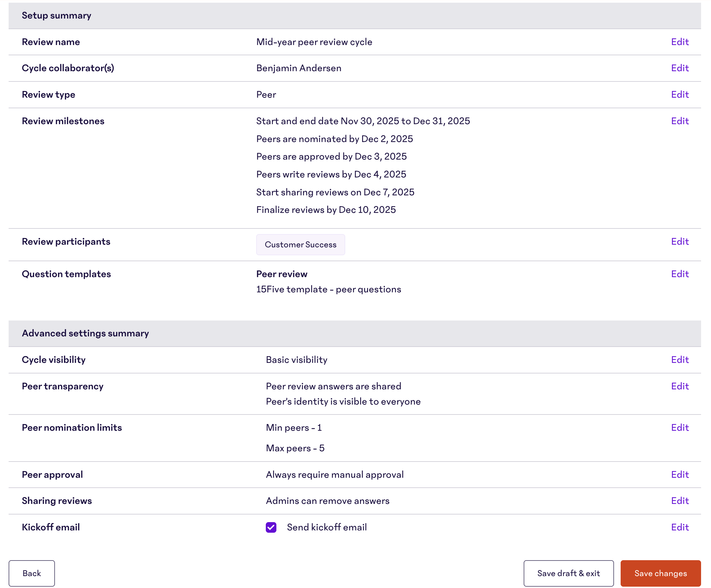Uncheck the Send kickoff email checkbox

(271, 527)
